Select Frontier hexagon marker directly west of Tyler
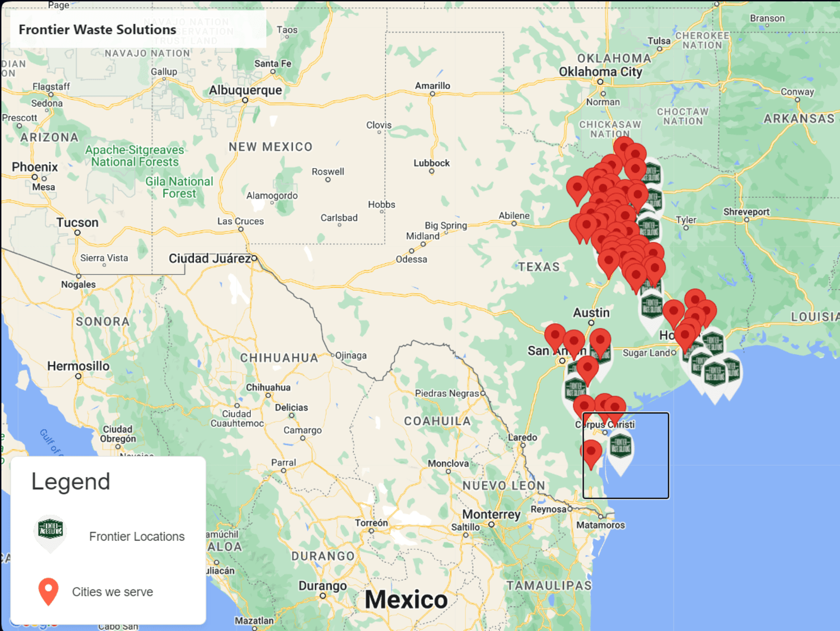 coord(648,228)
